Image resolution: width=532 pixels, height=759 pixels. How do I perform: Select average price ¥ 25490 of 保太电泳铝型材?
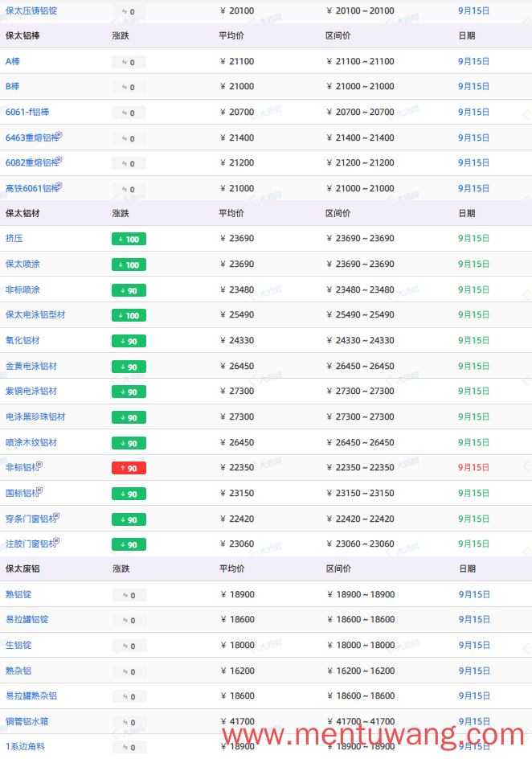coord(237,315)
